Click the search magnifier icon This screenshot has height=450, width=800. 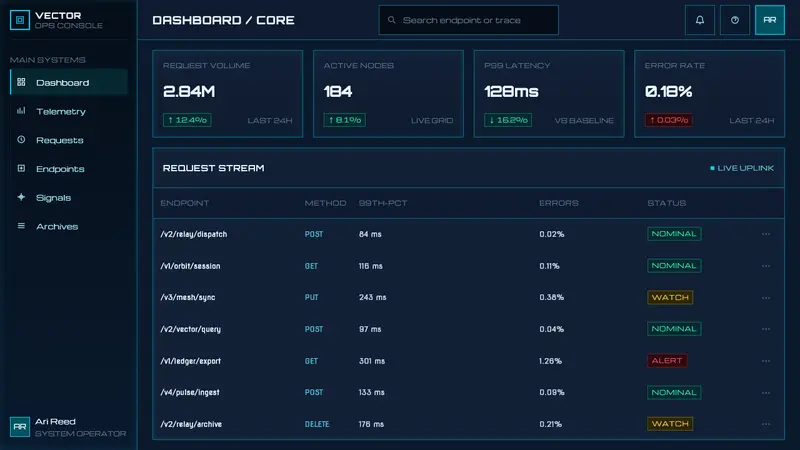391,20
